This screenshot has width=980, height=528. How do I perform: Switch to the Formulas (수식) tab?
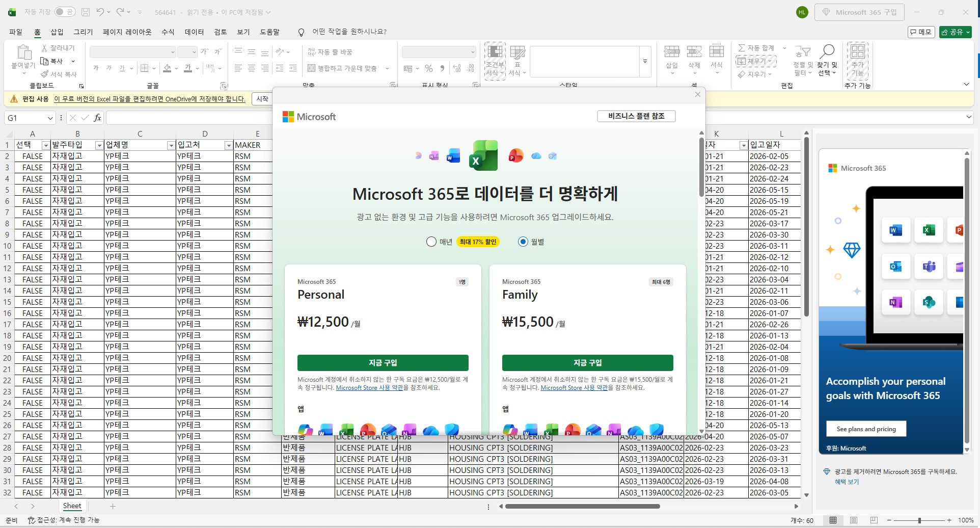point(168,32)
